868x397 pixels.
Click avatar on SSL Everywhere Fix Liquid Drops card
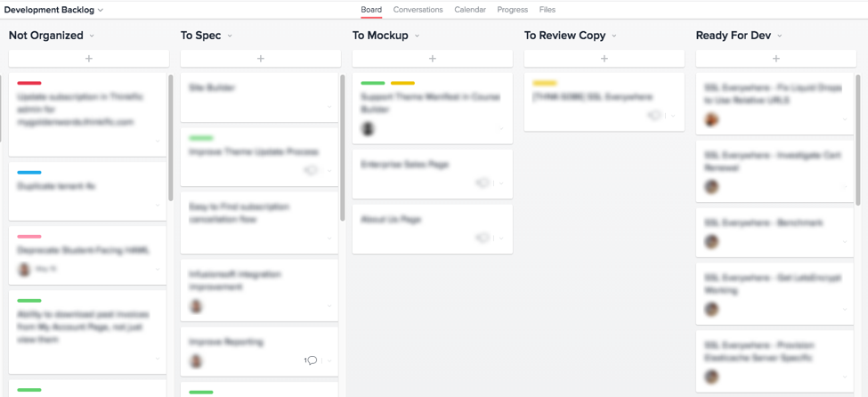[x=711, y=119]
